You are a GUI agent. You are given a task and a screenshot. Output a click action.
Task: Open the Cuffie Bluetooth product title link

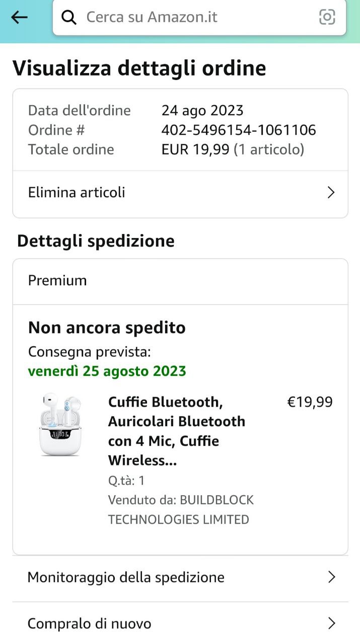tap(177, 431)
